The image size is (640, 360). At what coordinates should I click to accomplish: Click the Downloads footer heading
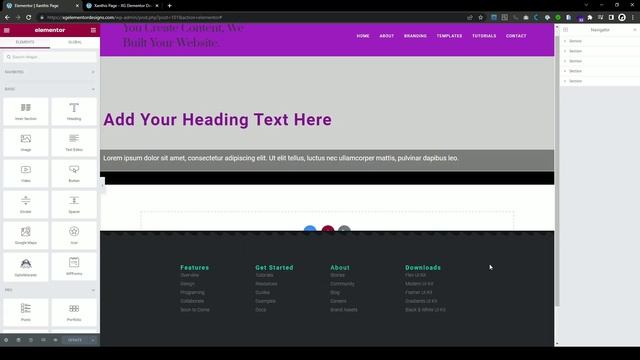point(423,268)
